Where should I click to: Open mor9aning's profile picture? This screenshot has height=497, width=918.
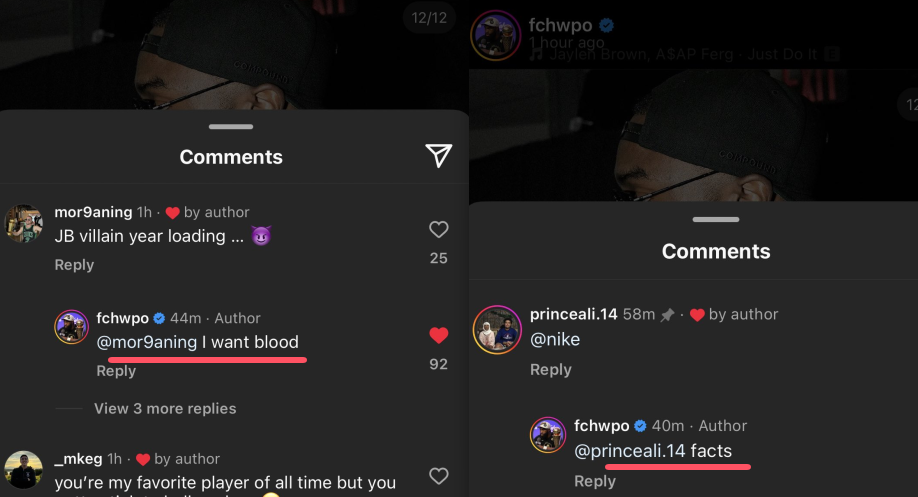[x=24, y=224]
